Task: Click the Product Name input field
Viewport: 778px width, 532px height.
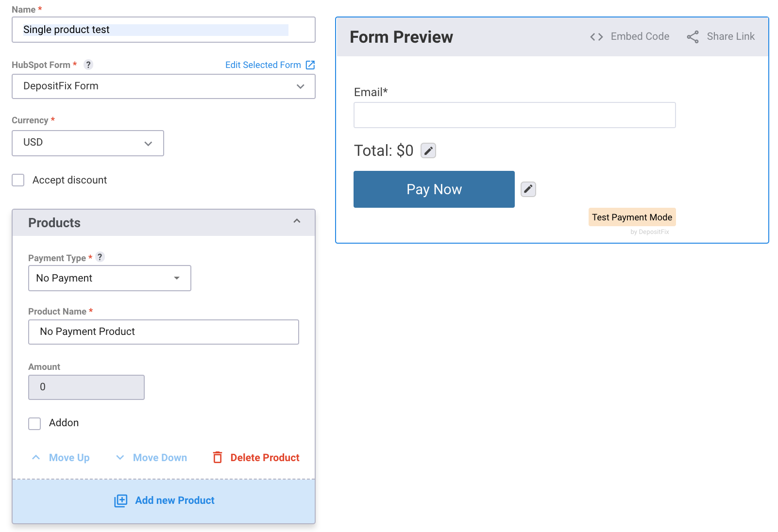Action: point(164,332)
